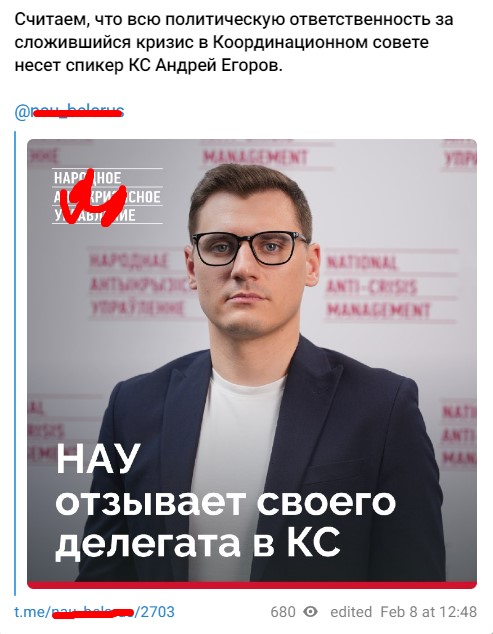The width and height of the screenshot is (493, 634).
Task: Click the 680 view count
Action: coord(283,612)
